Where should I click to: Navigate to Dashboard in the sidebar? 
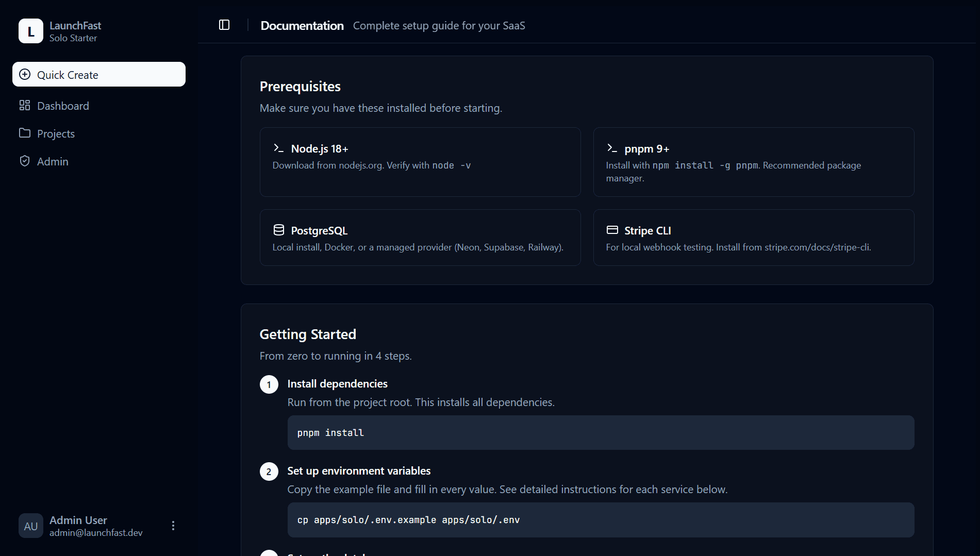(x=63, y=106)
